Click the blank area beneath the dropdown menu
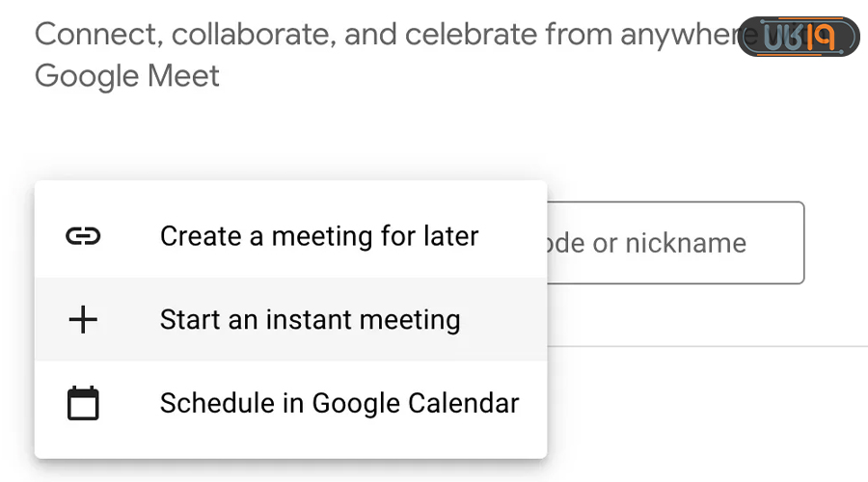This screenshot has height=482, width=868. point(289,470)
